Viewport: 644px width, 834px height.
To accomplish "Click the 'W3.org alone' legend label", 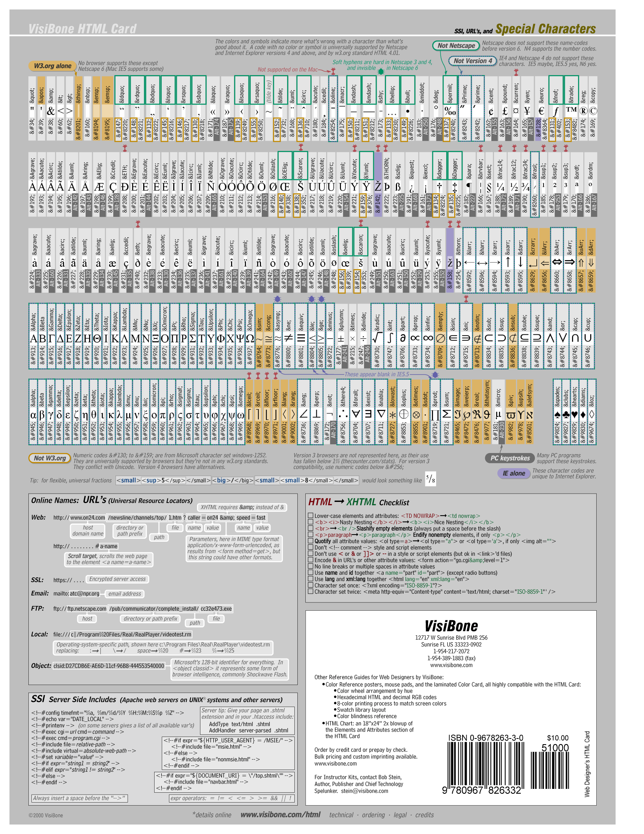I will click(x=52, y=66).
